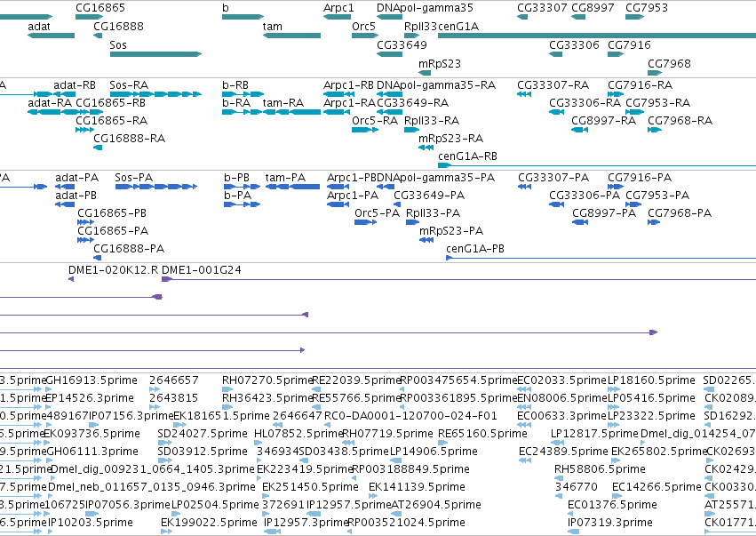756x536 pixels.
Task: Select the CG16865-RB transcript label
Action: (110, 103)
